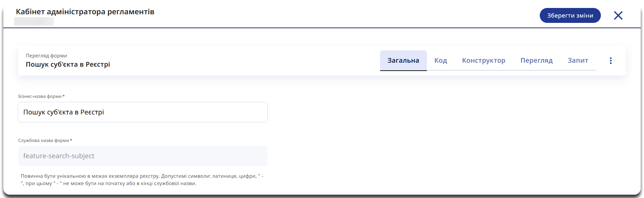Click the required asterisk beside Бізнес-назва форми
The width and height of the screenshot is (644, 198).
click(63, 96)
